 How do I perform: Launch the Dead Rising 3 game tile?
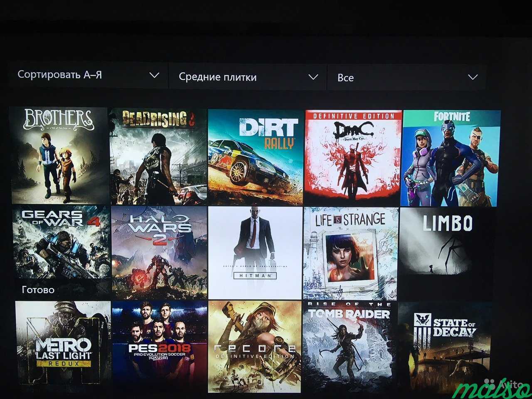point(158,157)
